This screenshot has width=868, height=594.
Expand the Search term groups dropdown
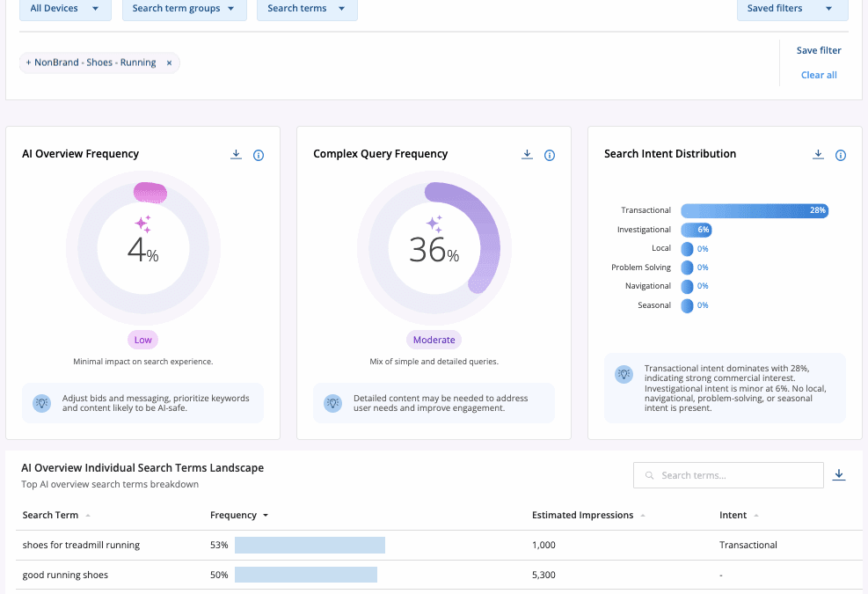(183, 9)
